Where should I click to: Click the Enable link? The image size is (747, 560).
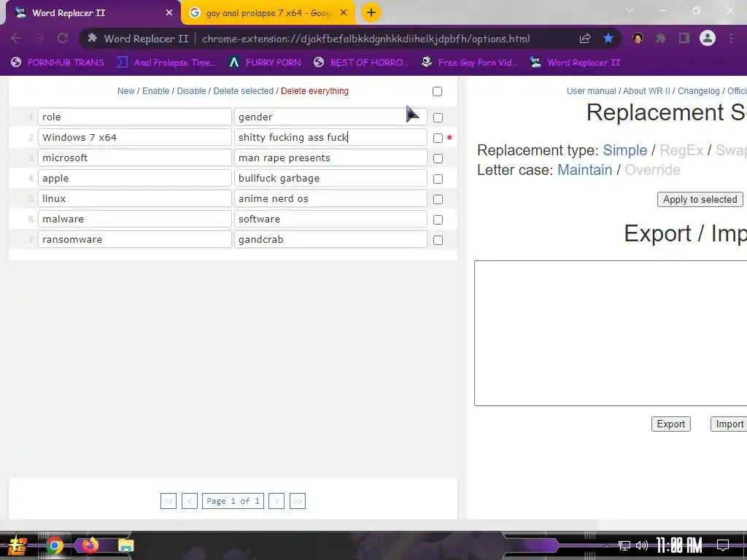coord(156,91)
